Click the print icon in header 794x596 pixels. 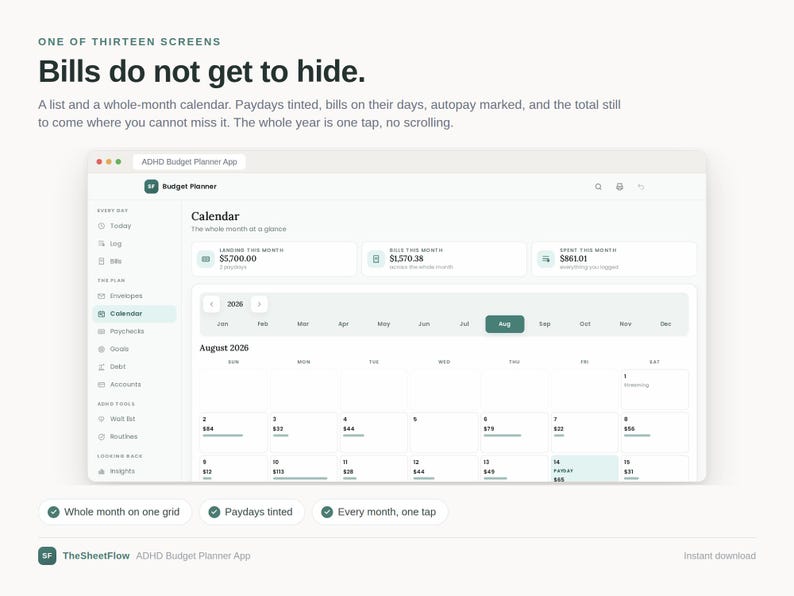(x=619, y=186)
